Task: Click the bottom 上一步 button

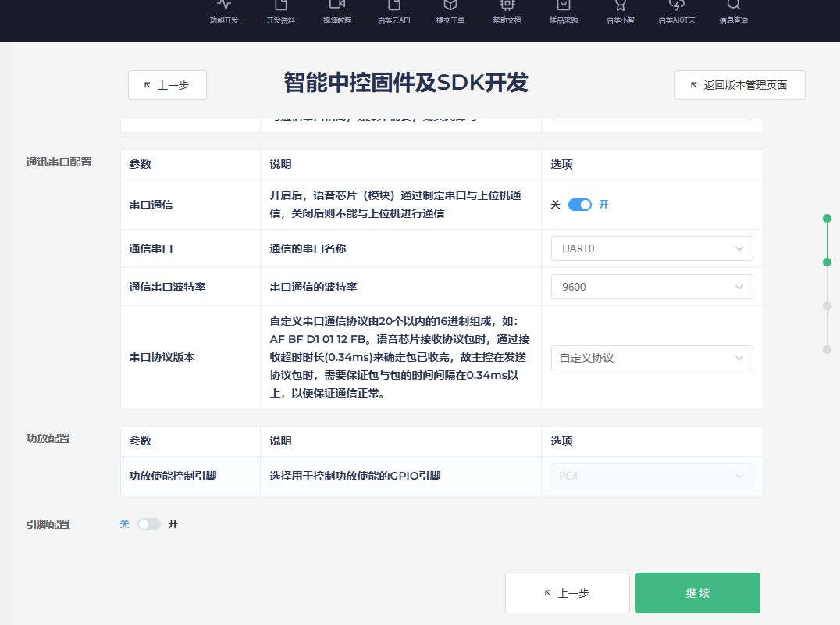Action: tap(567, 593)
